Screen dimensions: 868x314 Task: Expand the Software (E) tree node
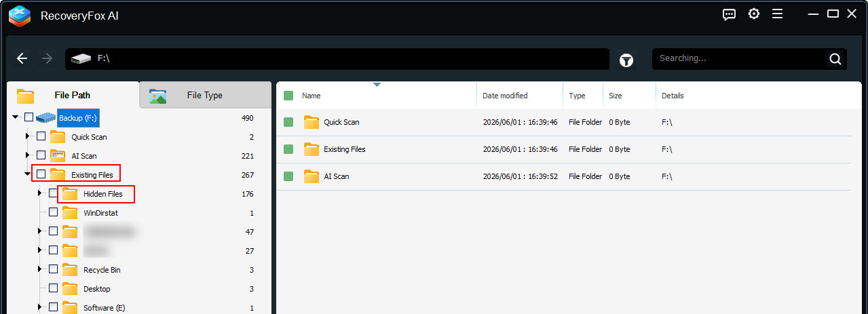tap(40, 307)
